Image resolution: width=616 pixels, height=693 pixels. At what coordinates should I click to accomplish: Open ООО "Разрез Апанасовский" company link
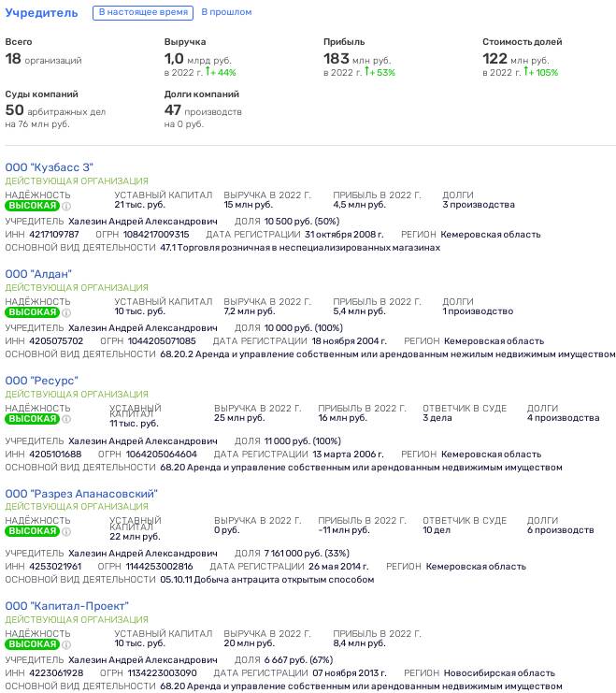pyautogui.click(x=81, y=494)
